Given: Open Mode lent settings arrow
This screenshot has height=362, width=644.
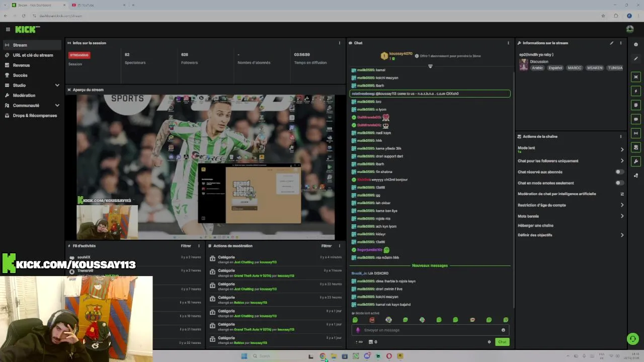Looking at the screenshot, I should click(622, 149).
